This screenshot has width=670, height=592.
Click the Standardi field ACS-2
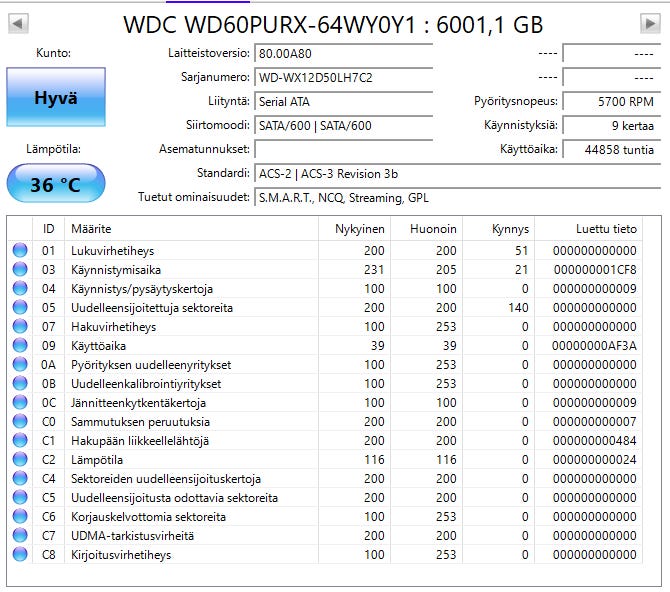[x=458, y=174]
